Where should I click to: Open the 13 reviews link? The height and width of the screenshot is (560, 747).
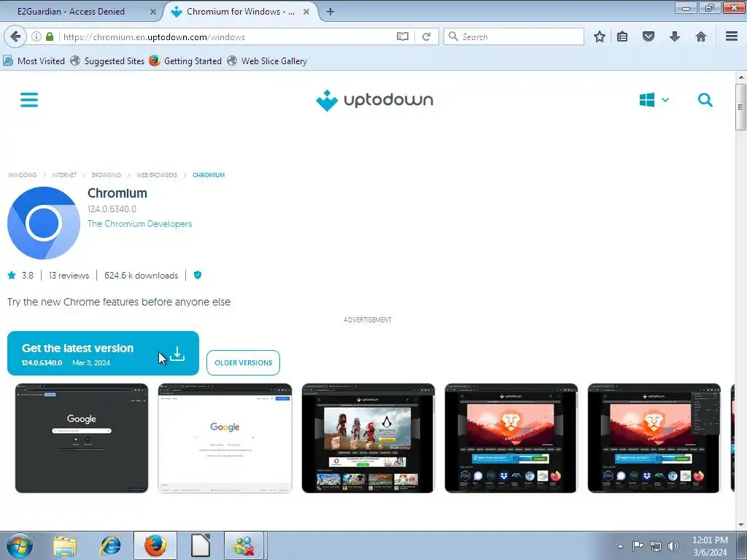click(x=69, y=275)
